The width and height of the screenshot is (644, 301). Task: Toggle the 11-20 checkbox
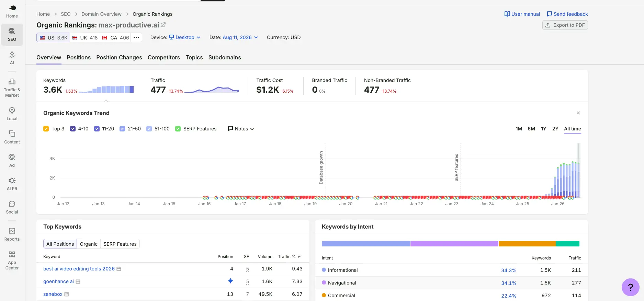pos(97,129)
